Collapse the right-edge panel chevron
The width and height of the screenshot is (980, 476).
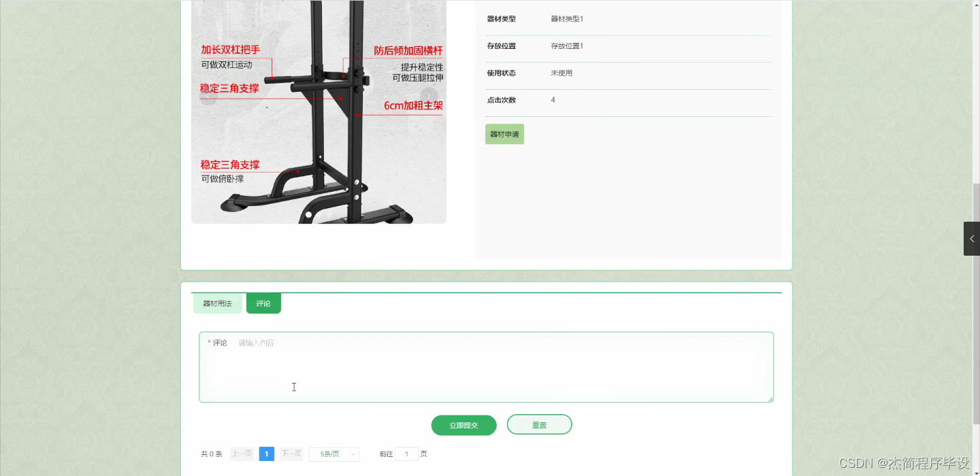tap(971, 238)
